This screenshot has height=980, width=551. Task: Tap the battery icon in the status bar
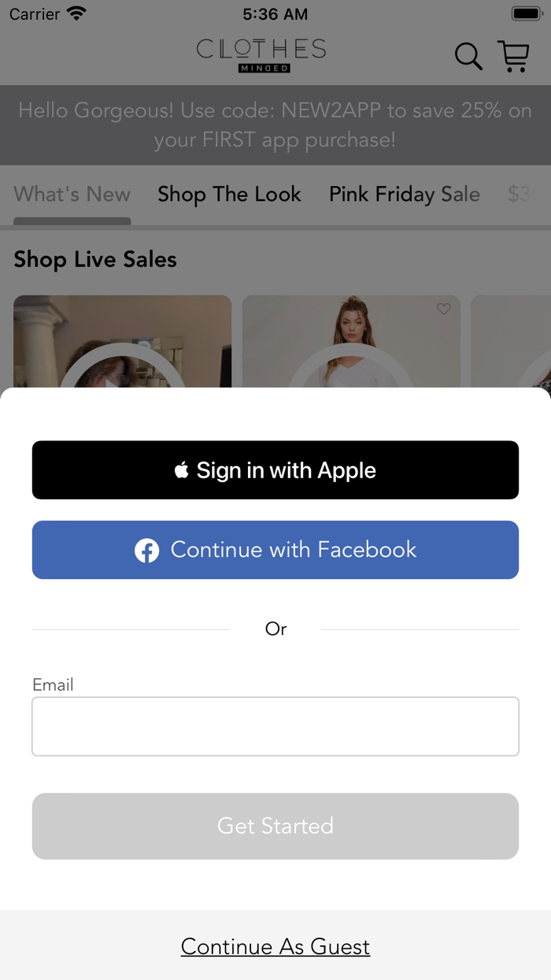526,14
